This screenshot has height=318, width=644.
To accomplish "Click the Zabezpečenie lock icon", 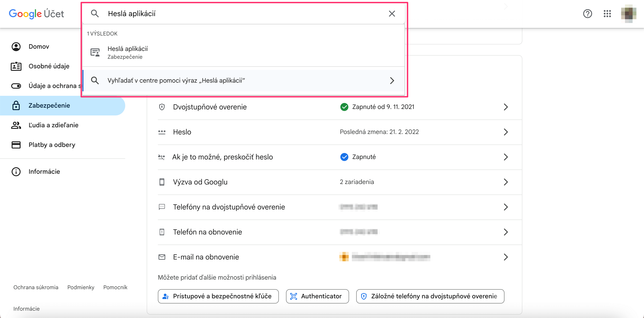I will [16, 105].
